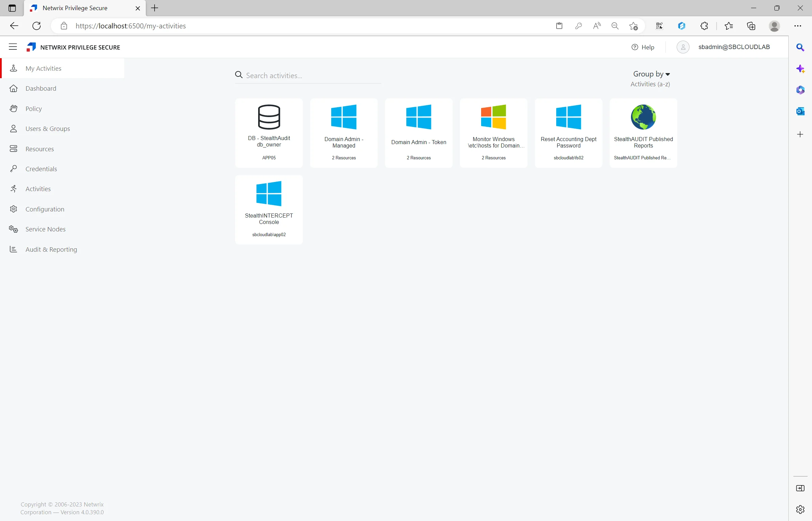Click the Users & Groups person icon
This screenshot has height=521, width=812.
14,129
